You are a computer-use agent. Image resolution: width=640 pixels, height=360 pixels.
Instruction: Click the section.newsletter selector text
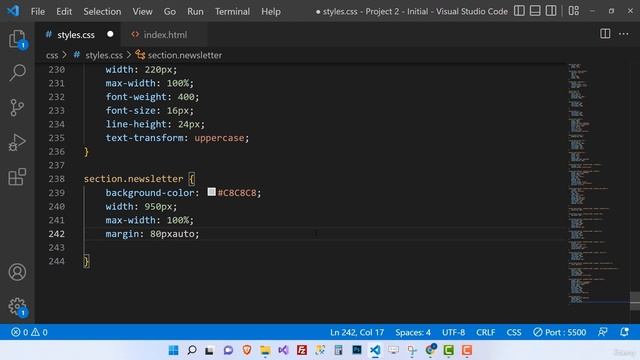[x=133, y=179]
